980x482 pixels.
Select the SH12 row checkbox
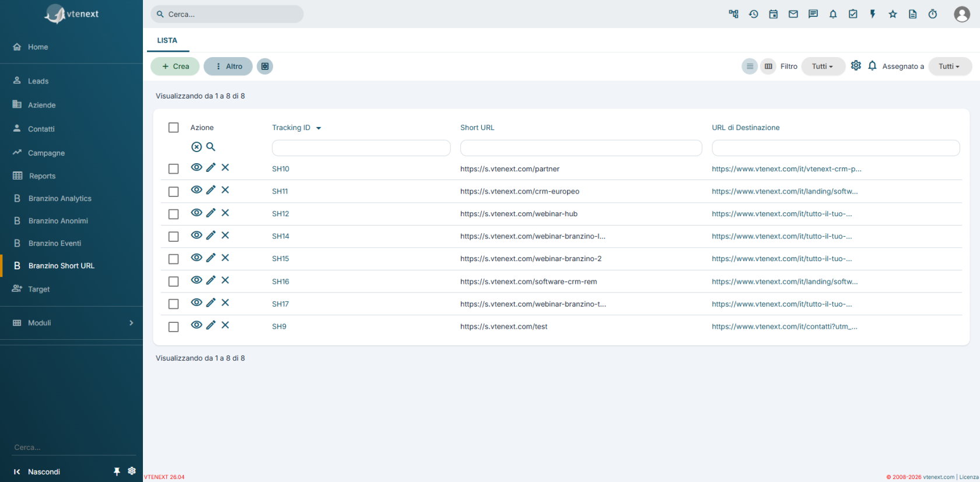point(173,214)
